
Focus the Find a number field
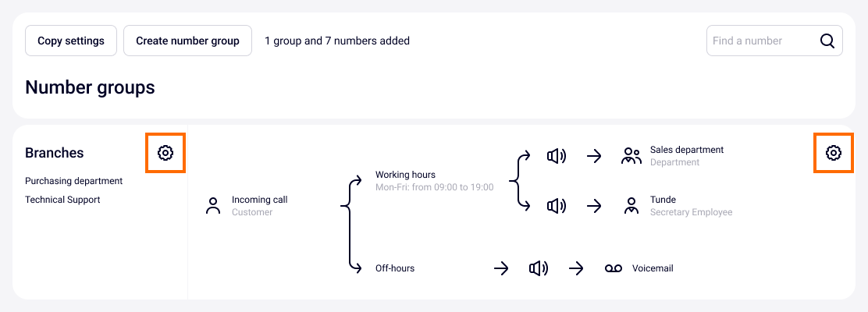(760, 41)
